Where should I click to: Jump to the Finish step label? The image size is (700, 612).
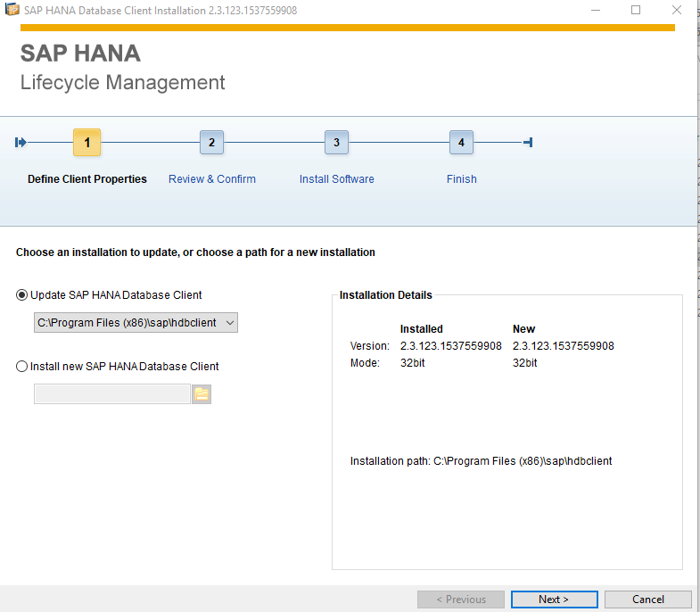tap(461, 179)
